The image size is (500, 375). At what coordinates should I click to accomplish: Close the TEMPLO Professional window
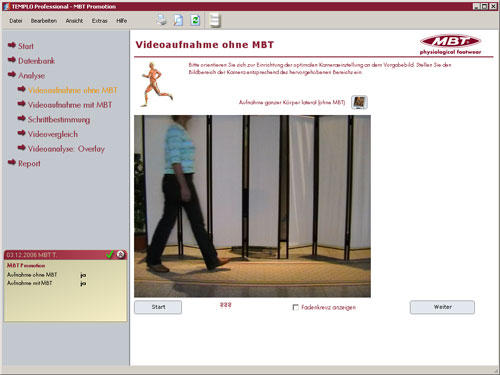point(493,6)
